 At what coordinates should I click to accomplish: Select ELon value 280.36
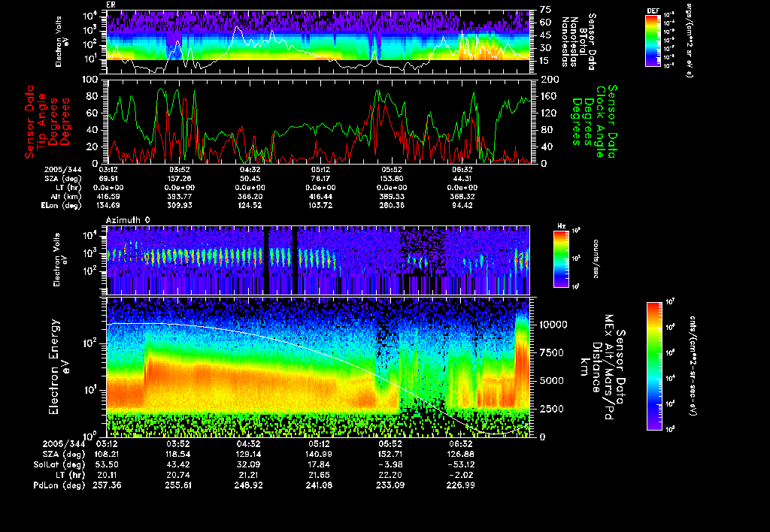(391, 205)
